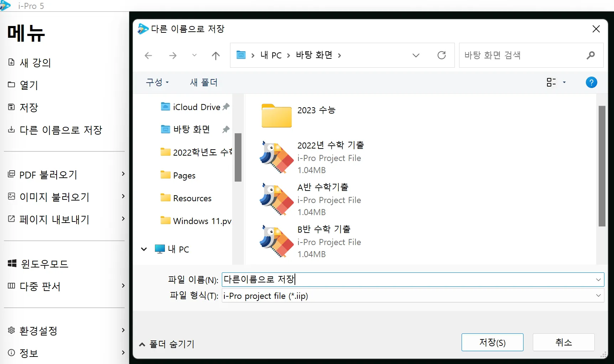Click the refresh icon in address bar
The image size is (614, 364).
coord(442,55)
